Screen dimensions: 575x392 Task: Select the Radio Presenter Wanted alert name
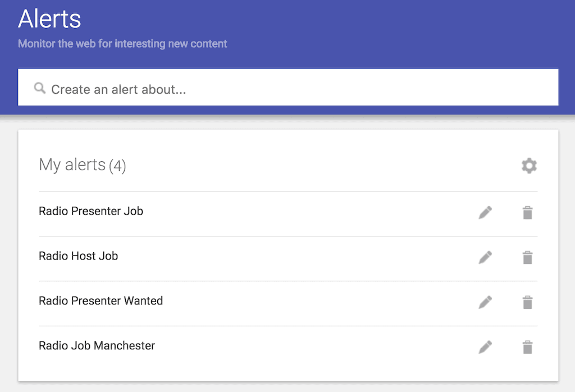(x=101, y=301)
